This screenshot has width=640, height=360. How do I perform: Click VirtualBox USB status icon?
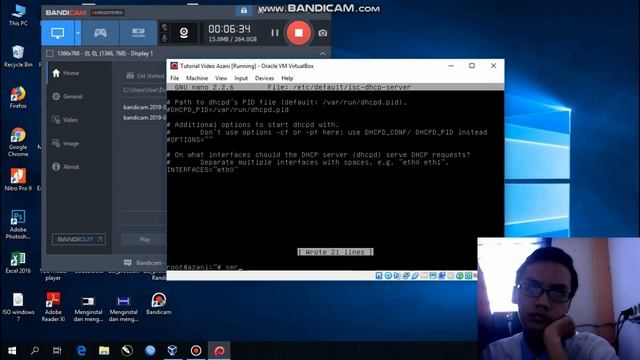pyautogui.click(x=415, y=276)
